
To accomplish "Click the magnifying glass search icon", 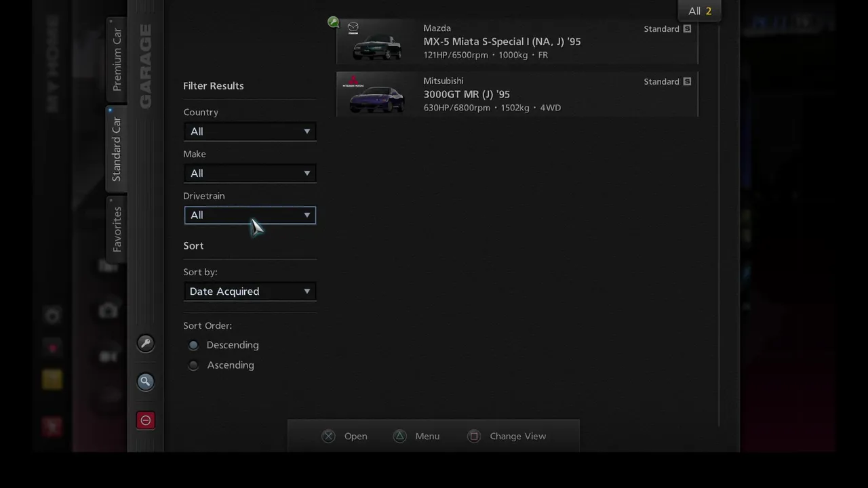I will pos(145,382).
